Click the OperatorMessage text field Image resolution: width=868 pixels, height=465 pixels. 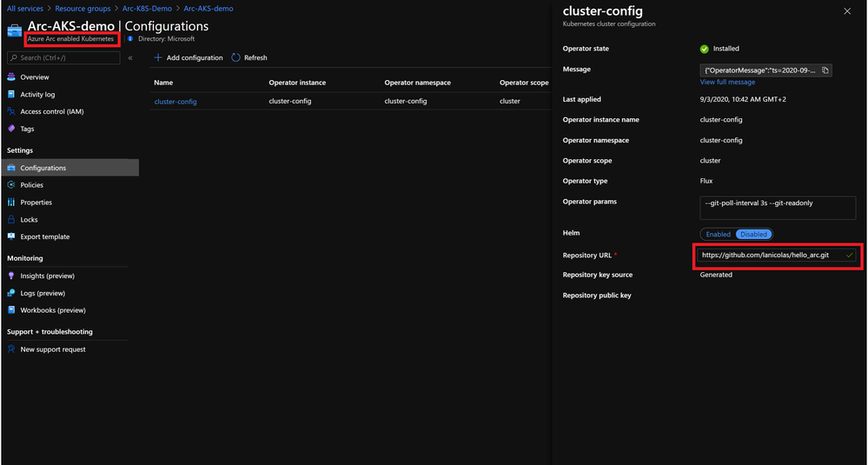tap(766, 70)
